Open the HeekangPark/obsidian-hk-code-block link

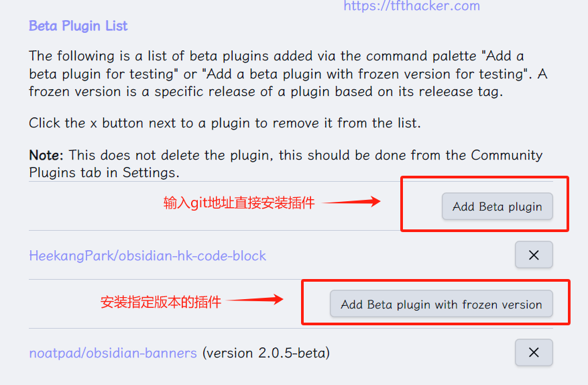click(148, 256)
